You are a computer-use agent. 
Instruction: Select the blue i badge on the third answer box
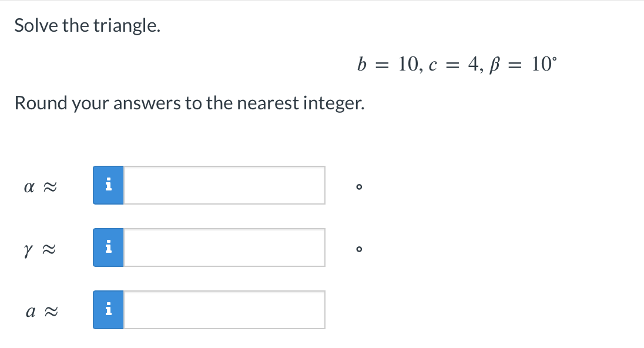(108, 310)
